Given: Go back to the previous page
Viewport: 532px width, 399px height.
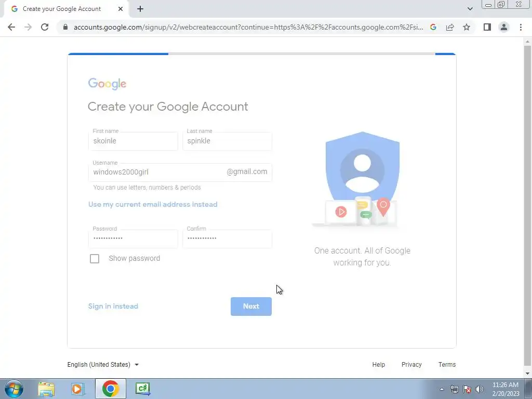Looking at the screenshot, I should (11, 27).
